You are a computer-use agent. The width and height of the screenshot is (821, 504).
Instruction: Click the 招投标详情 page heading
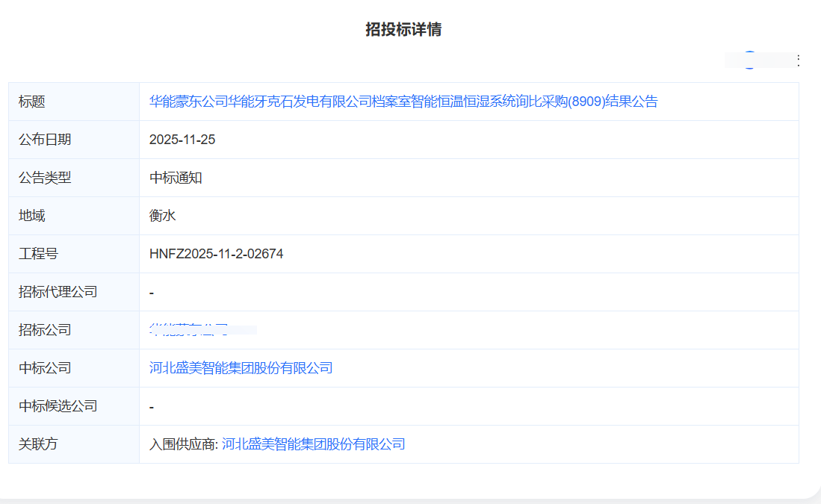pos(403,29)
